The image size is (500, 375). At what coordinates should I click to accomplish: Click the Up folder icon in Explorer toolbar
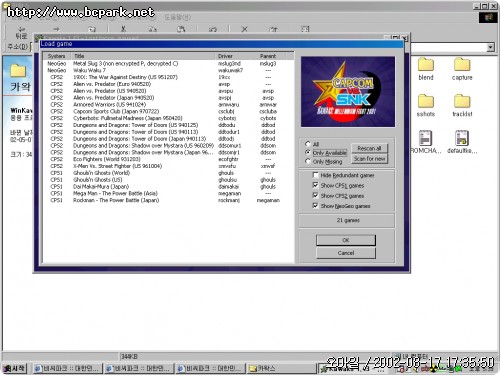point(92,29)
